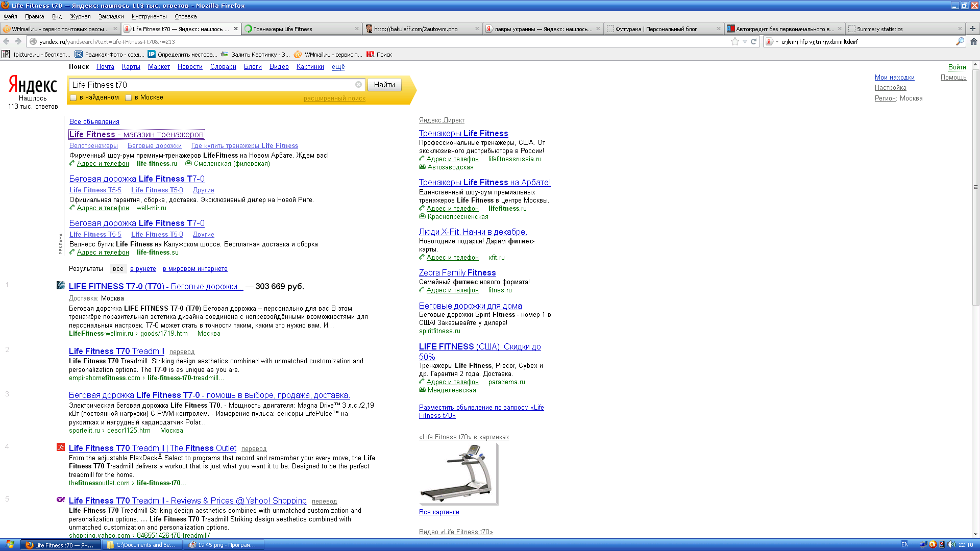The width and height of the screenshot is (980, 551).
Task: Open the Поиск bookmark
Action: click(x=379, y=54)
